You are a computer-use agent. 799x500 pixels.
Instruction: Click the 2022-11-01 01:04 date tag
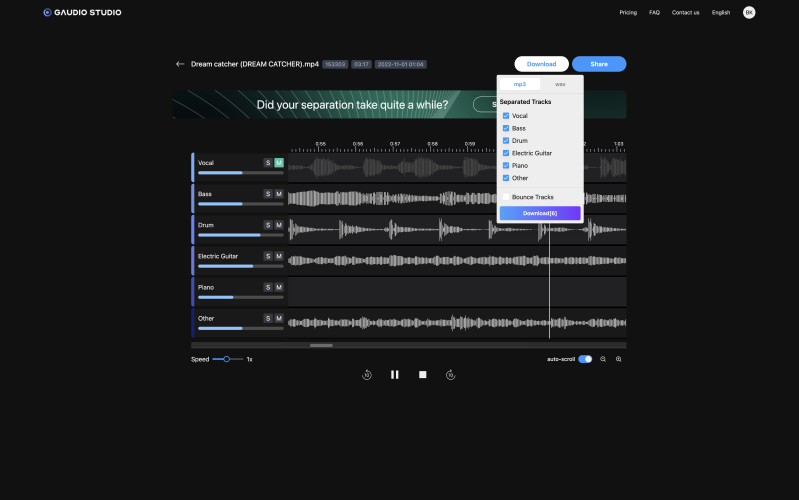coord(401,64)
